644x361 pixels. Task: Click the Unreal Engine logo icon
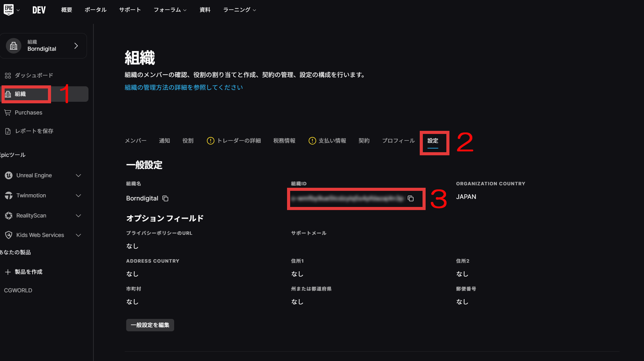tap(9, 175)
